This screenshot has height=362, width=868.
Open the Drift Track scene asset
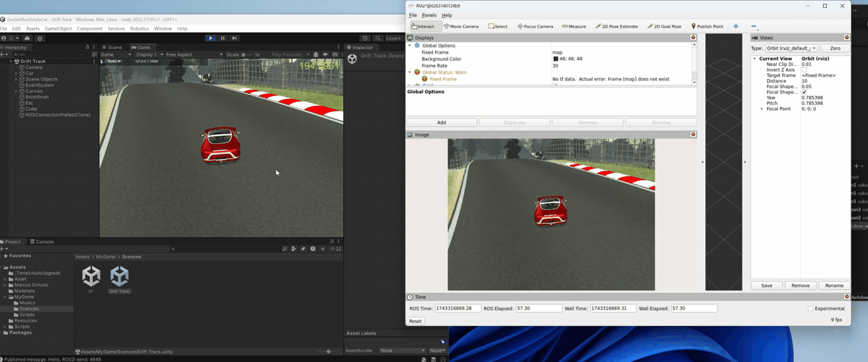[x=119, y=276]
